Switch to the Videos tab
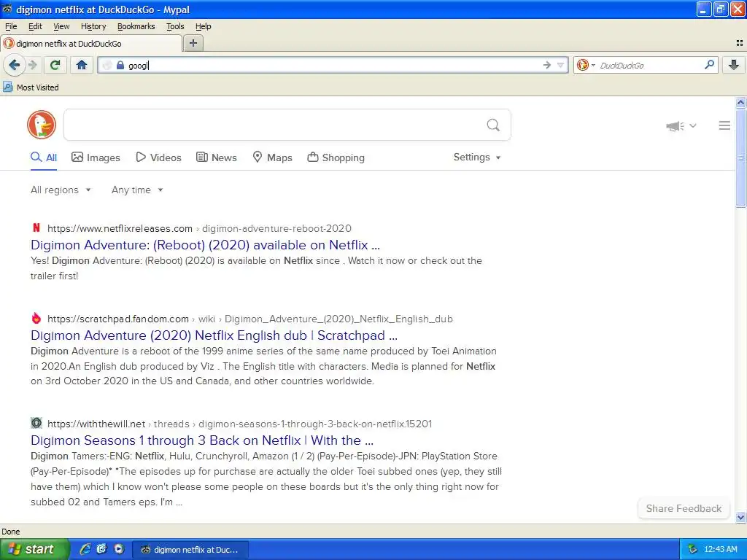747x560 pixels. (x=158, y=157)
